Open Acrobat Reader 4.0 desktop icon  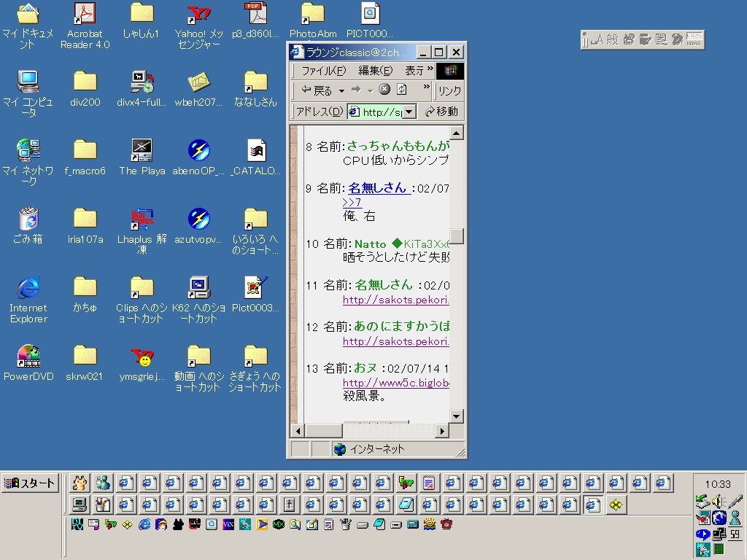coord(85,13)
